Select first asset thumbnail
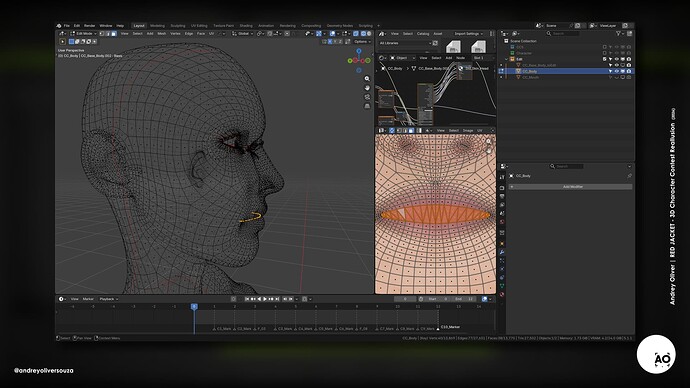The image size is (690, 388). coord(453,46)
